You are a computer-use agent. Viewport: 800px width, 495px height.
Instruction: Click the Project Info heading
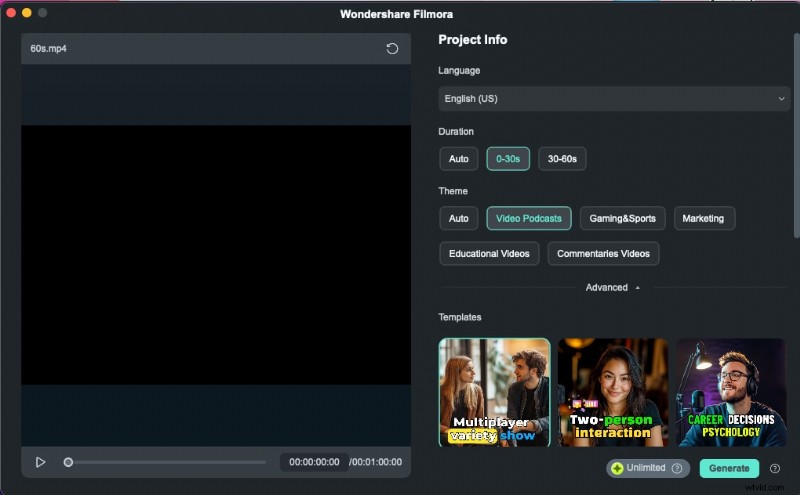pos(472,40)
